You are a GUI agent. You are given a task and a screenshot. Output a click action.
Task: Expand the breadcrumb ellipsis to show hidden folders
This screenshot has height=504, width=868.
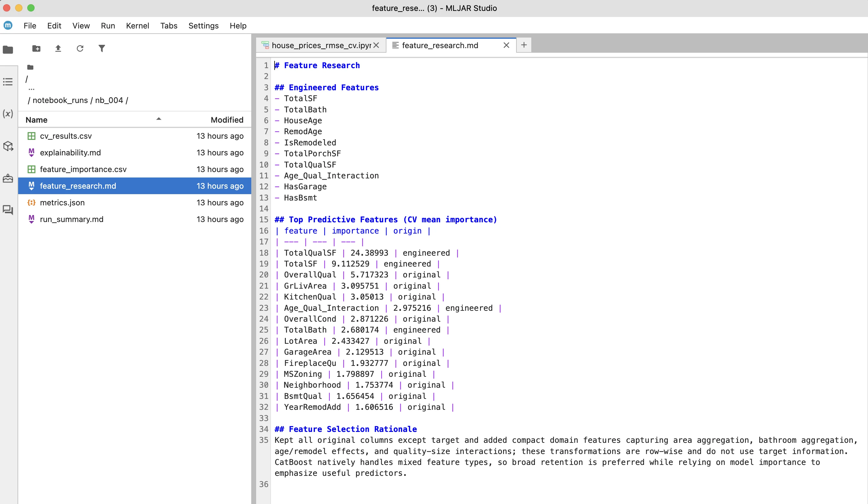pyautogui.click(x=31, y=89)
